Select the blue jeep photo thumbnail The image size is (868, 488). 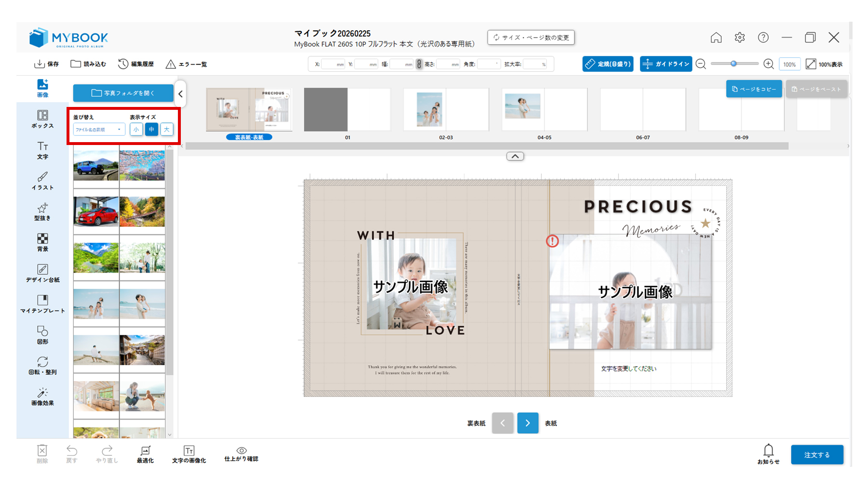point(96,165)
